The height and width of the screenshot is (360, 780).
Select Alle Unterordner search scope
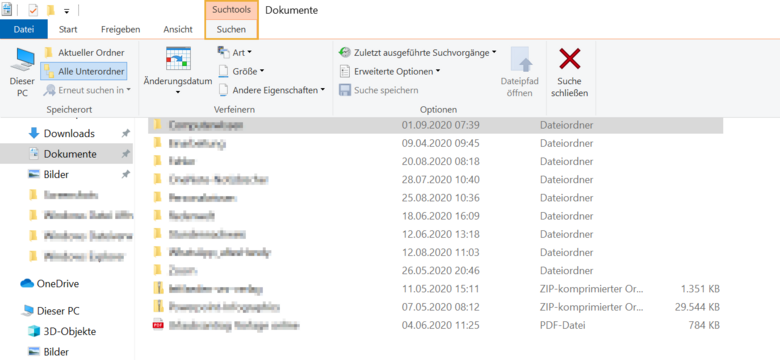(84, 72)
